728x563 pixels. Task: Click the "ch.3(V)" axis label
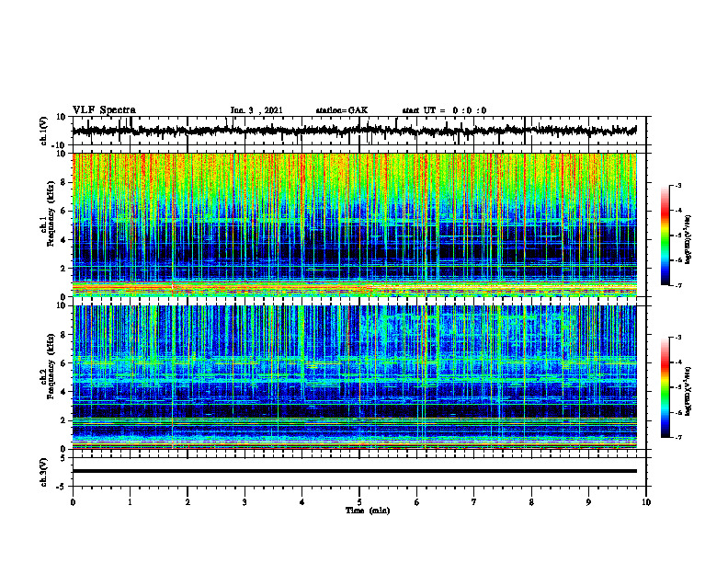tap(44, 472)
